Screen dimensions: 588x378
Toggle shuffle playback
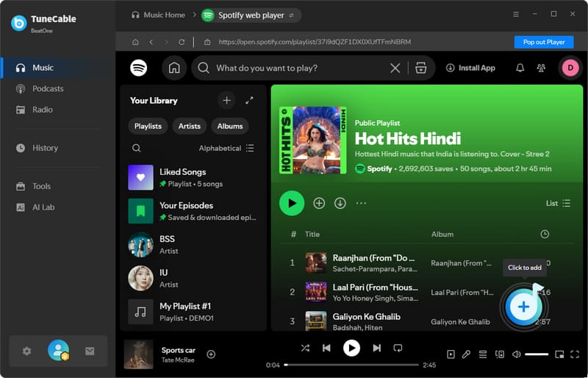tap(305, 348)
